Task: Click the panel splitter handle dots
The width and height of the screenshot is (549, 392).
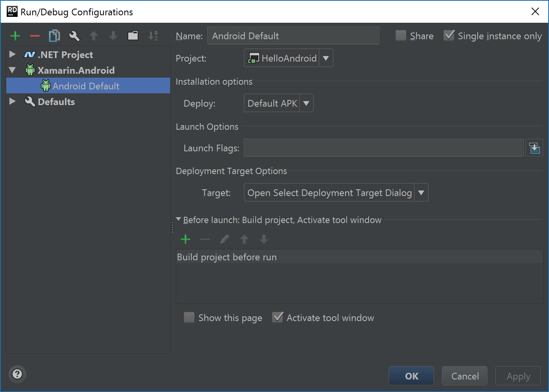Action: [173, 227]
